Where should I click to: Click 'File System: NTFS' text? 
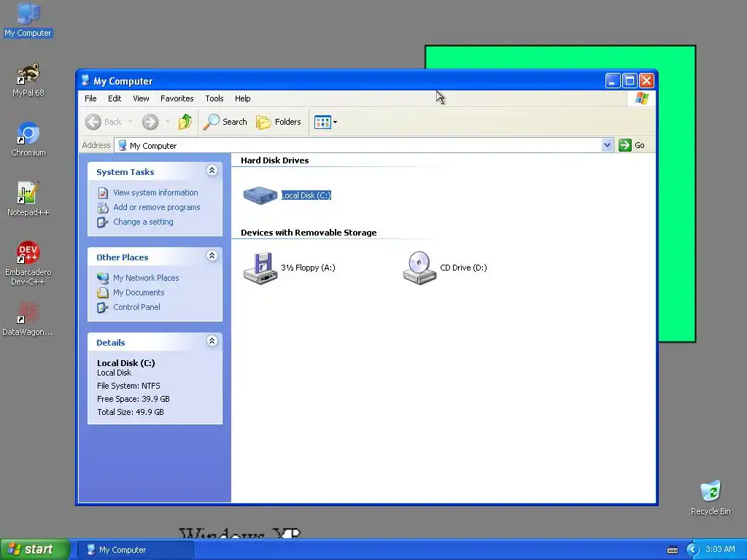point(128,386)
